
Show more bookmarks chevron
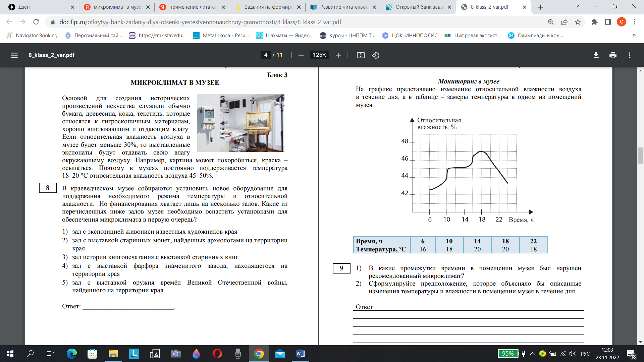tap(634, 35)
